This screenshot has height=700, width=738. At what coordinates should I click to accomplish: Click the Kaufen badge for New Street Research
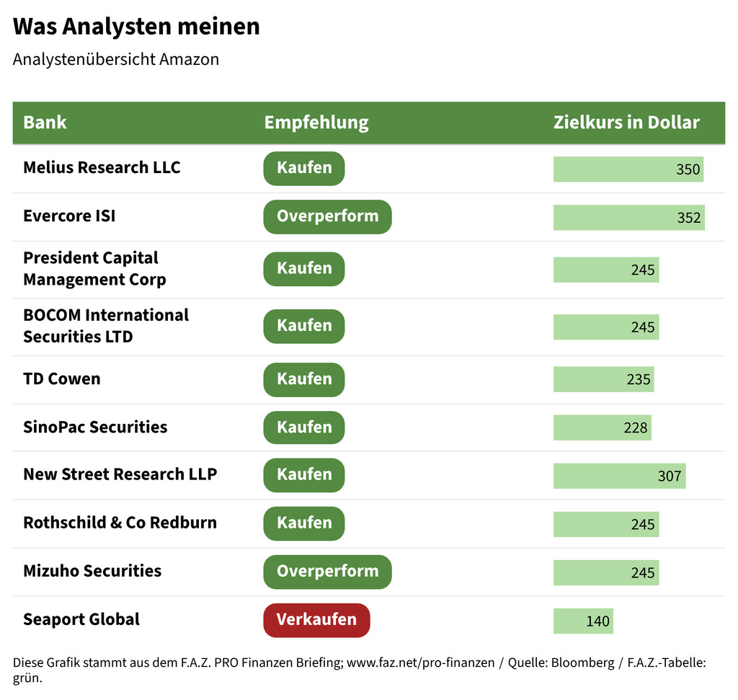(303, 475)
